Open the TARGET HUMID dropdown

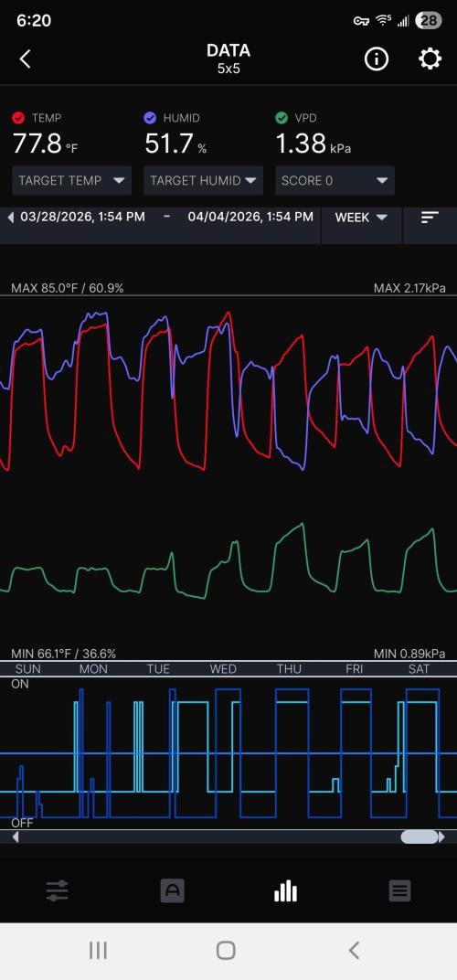click(x=203, y=181)
